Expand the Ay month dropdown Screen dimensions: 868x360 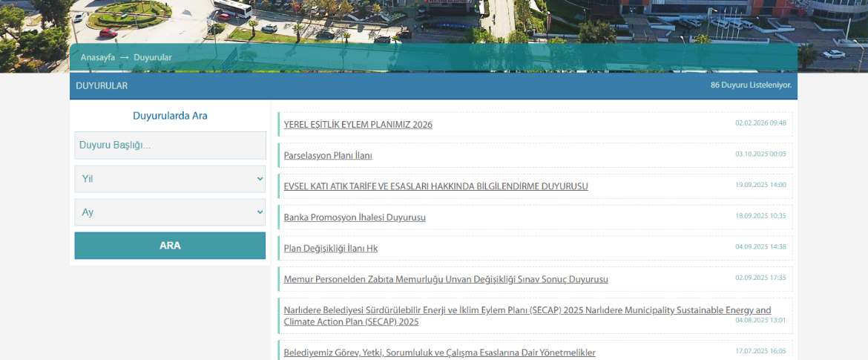[170, 212]
